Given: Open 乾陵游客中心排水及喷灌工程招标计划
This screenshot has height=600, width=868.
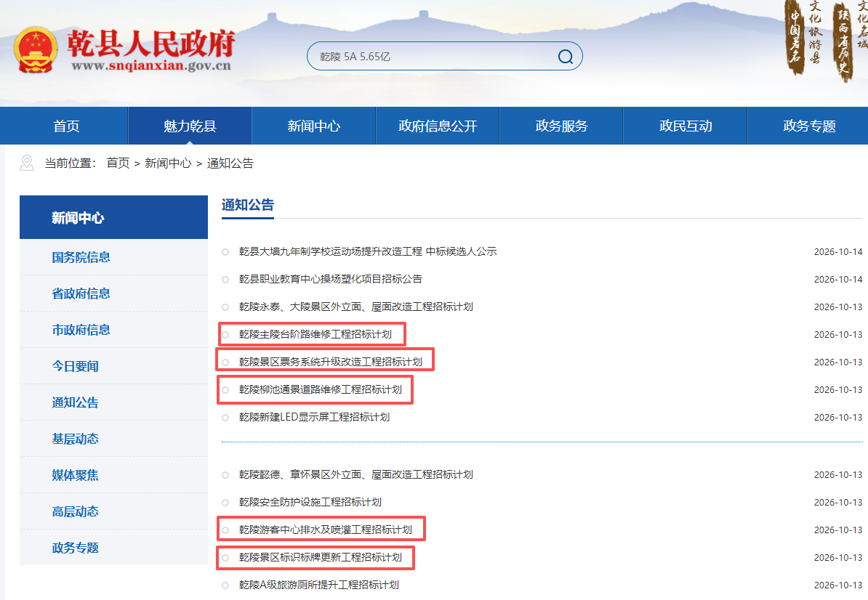Looking at the screenshot, I should [x=326, y=530].
